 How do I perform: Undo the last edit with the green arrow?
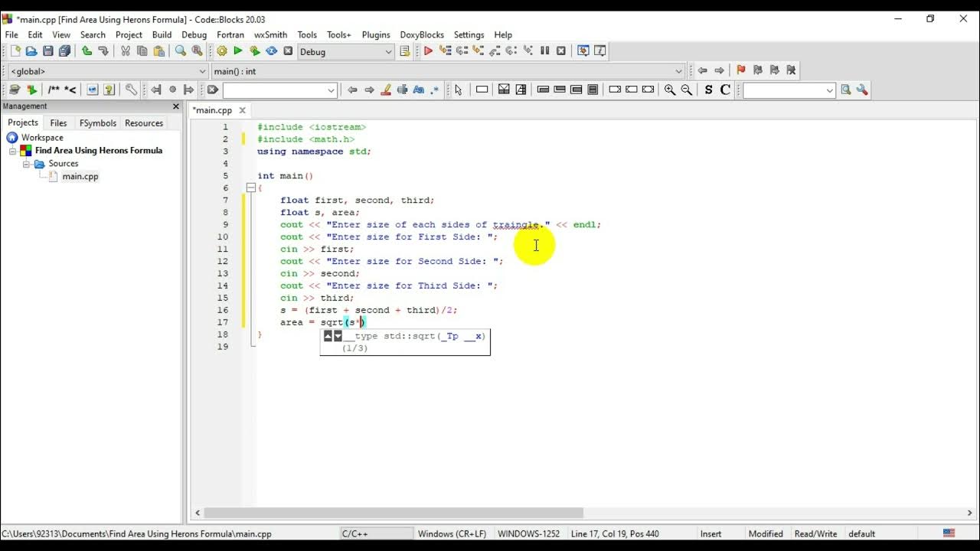coord(87,51)
